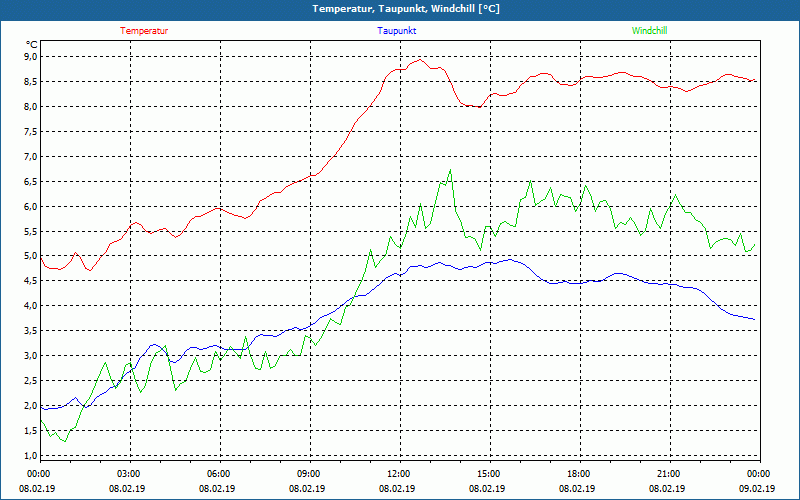Click the °C unit label on y-axis
The width and height of the screenshot is (800, 500).
(x=32, y=45)
